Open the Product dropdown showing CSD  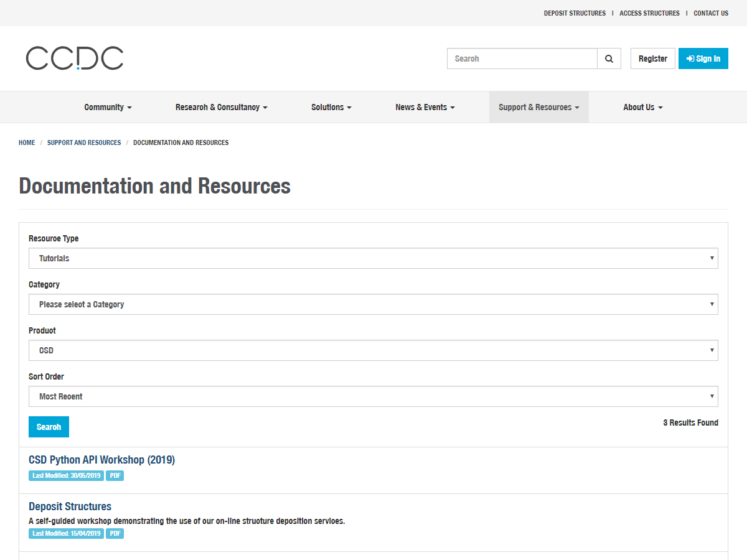coord(373,350)
